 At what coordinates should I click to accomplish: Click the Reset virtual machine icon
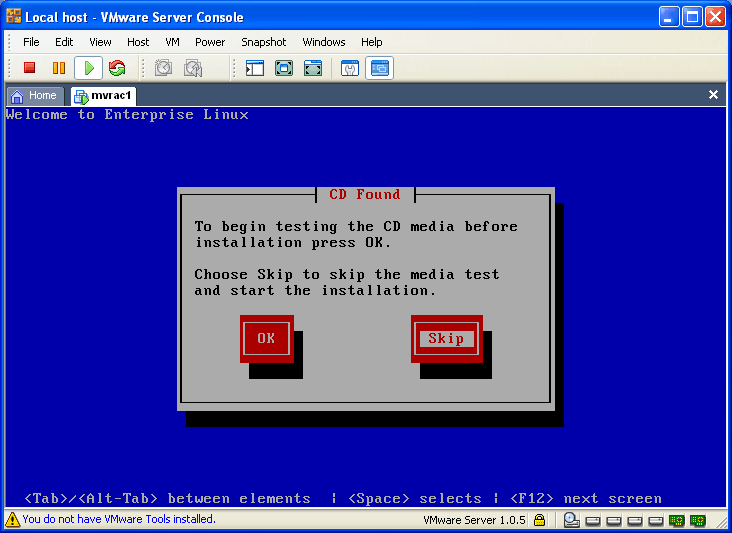pos(117,68)
